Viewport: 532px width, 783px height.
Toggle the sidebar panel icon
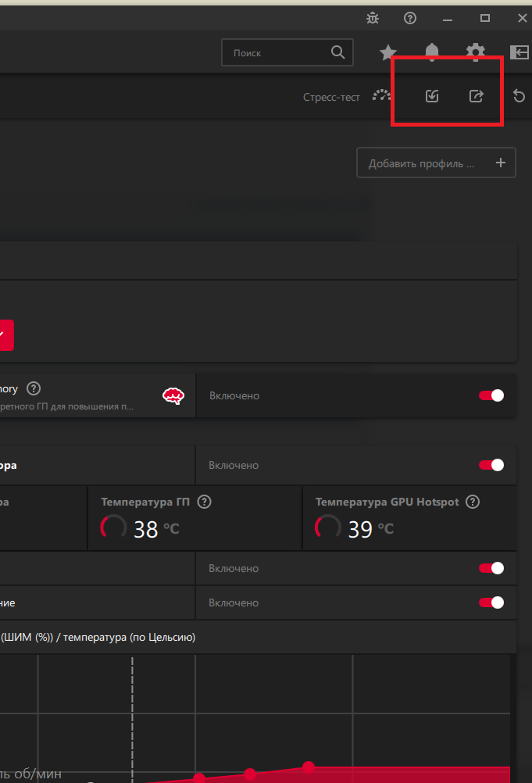519,52
